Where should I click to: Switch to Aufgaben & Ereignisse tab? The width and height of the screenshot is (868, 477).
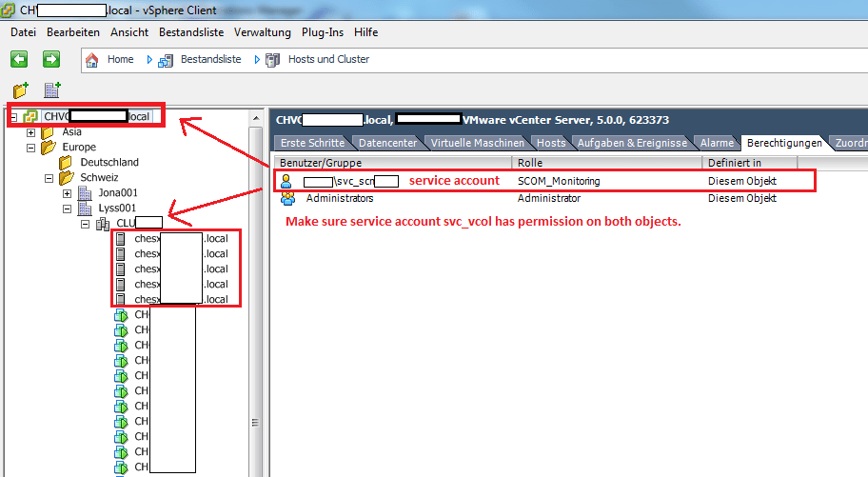pyautogui.click(x=632, y=143)
